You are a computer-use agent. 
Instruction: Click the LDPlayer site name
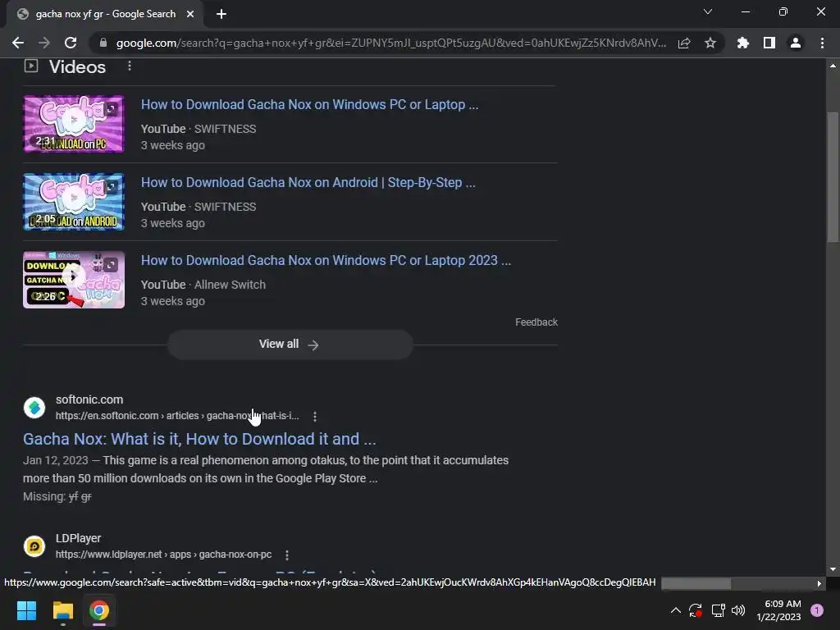tap(78, 538)
